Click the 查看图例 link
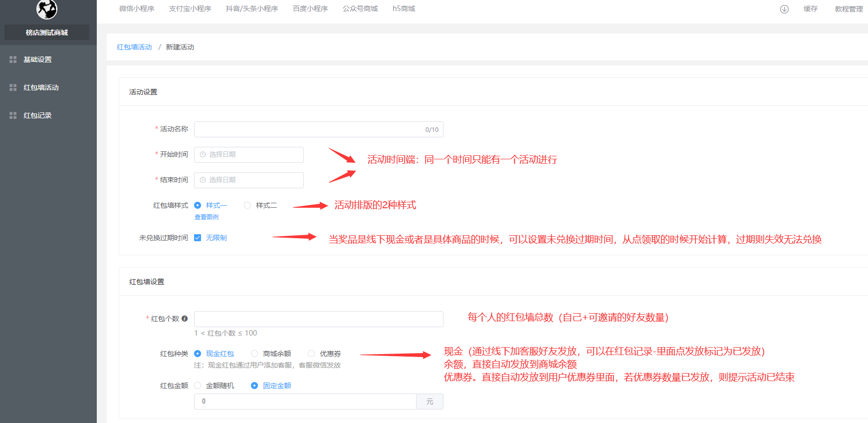This screenshot has height=423, width=868. coord(207,217)
